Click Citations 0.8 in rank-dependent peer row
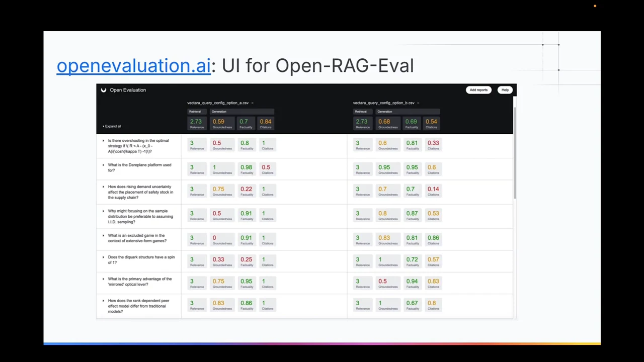The image size is (644, 362). [433, 305]
